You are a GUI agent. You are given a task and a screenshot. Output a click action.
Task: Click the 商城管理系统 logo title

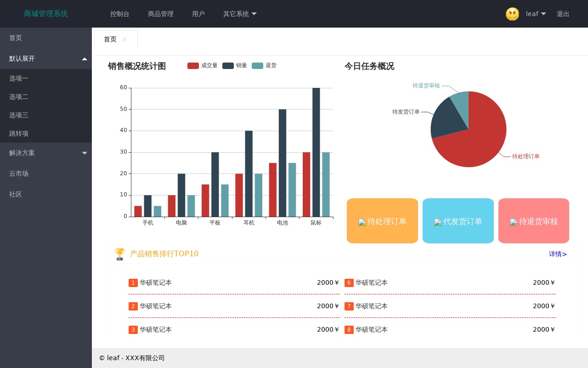[46, 14]
